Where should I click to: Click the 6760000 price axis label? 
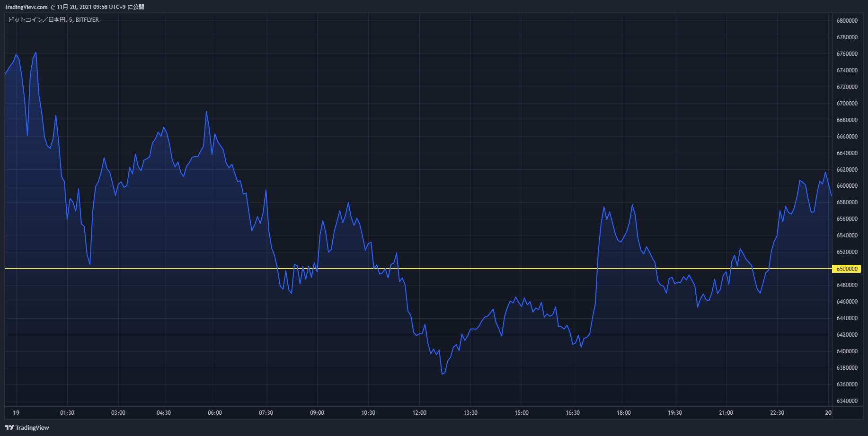847,54
